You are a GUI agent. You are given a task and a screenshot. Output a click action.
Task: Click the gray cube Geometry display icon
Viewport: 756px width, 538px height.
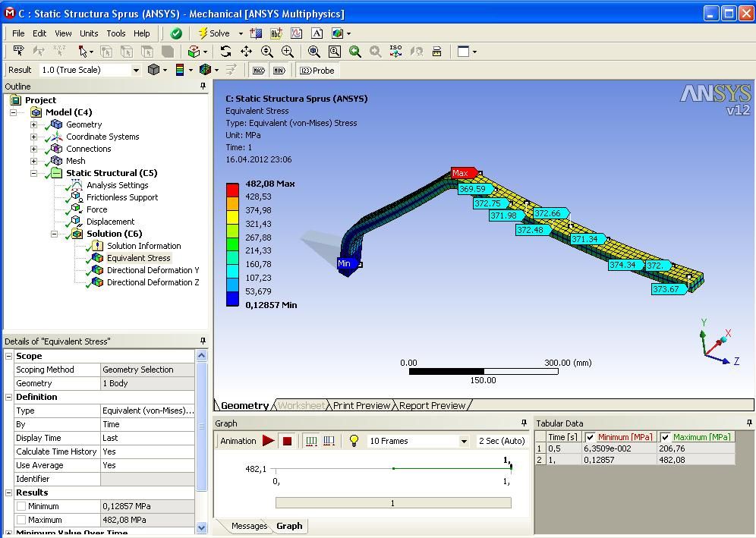coord(153,70)
